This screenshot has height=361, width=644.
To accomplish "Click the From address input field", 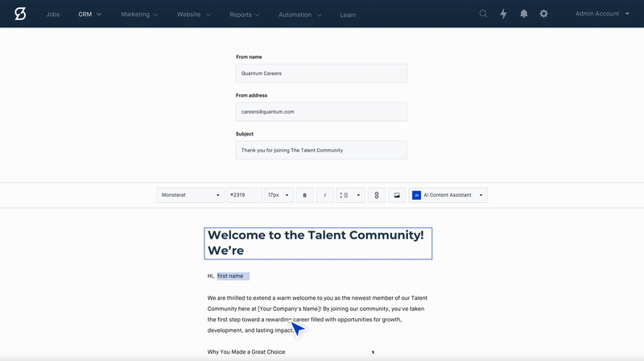I will pyautogui.click(x=321, y=112).
